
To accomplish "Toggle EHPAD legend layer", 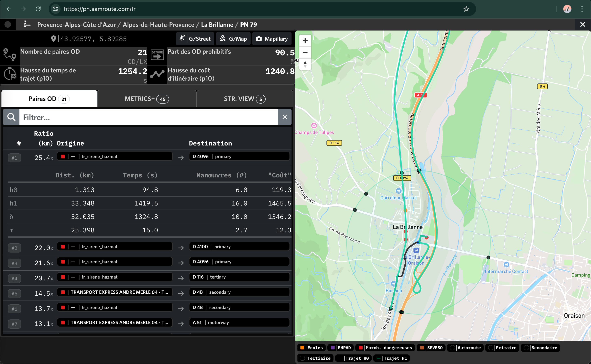I will [x=341, y=348].
